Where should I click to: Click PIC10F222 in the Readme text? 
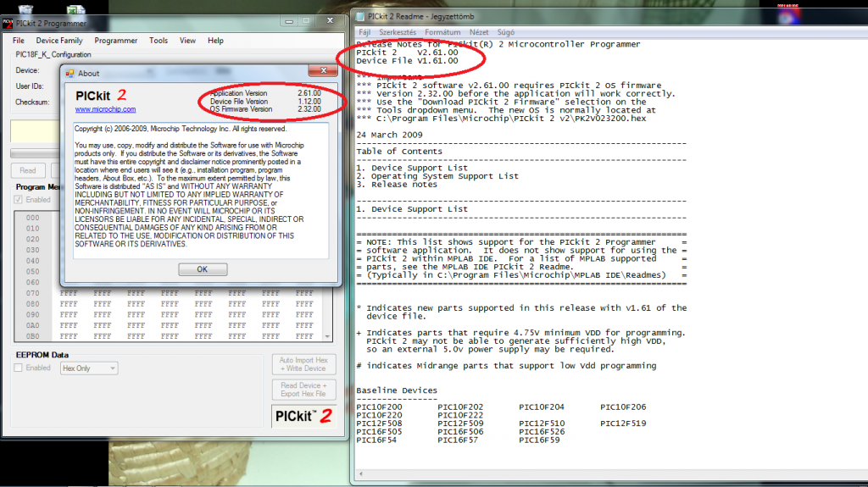coord(460,415)
